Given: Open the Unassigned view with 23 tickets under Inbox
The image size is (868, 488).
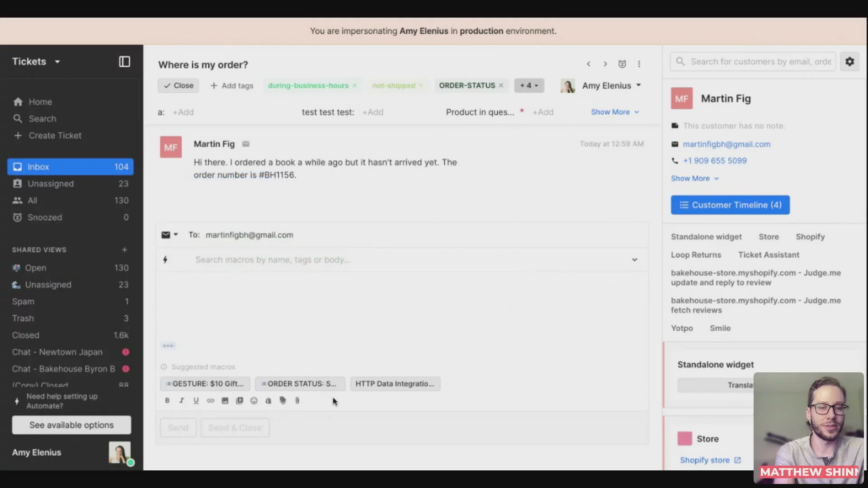Looking at the screenshot, I should point(71,183).
